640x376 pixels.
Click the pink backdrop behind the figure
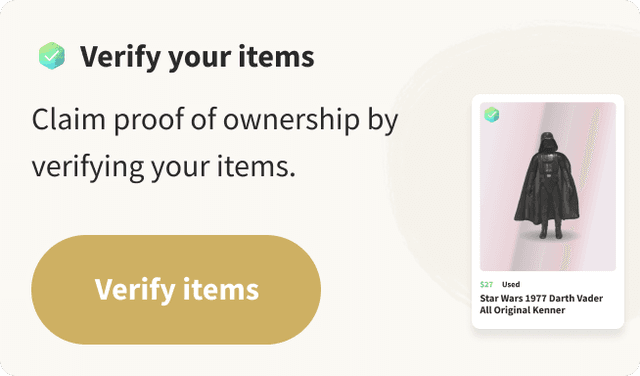coord(504,184)
